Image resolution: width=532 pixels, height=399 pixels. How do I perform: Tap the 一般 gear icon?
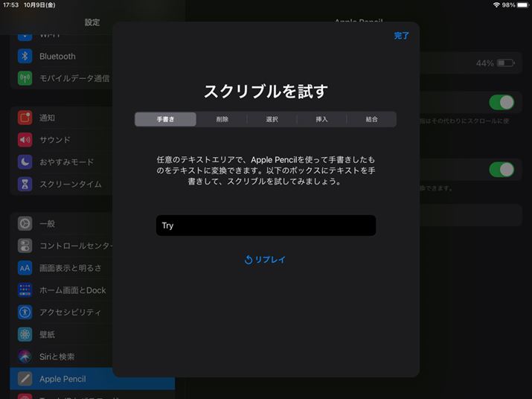click(25, 223)
